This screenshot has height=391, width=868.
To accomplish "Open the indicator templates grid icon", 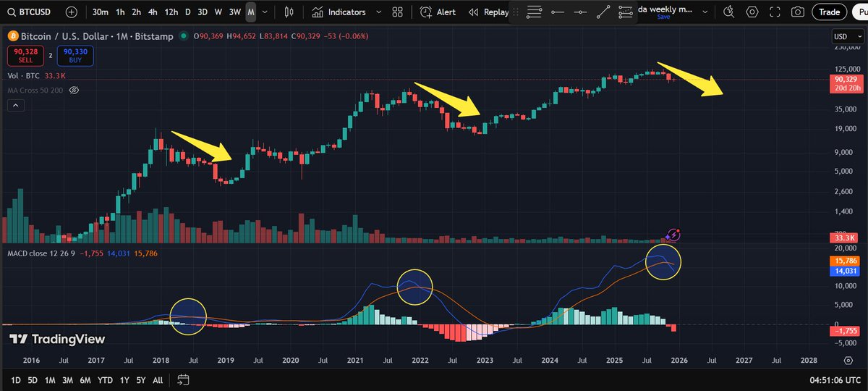I will (397, 12).
